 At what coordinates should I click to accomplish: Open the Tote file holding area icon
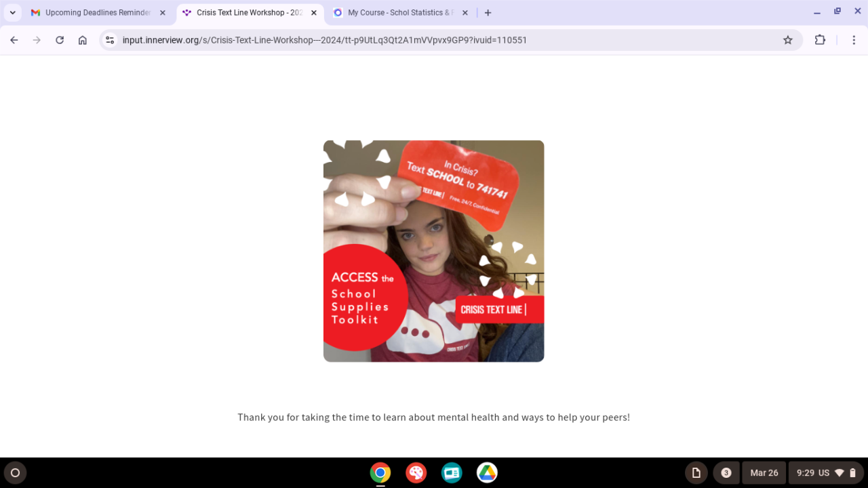point(696,473)
